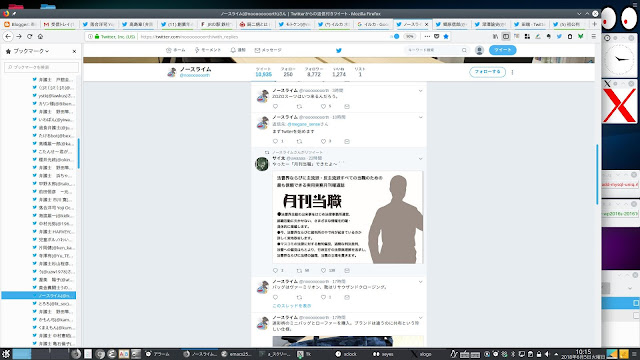Send the 2020 スーツ tweet via direct message
Image resolution: width=640 pixels, height=360 pixels.
[347, 106]
